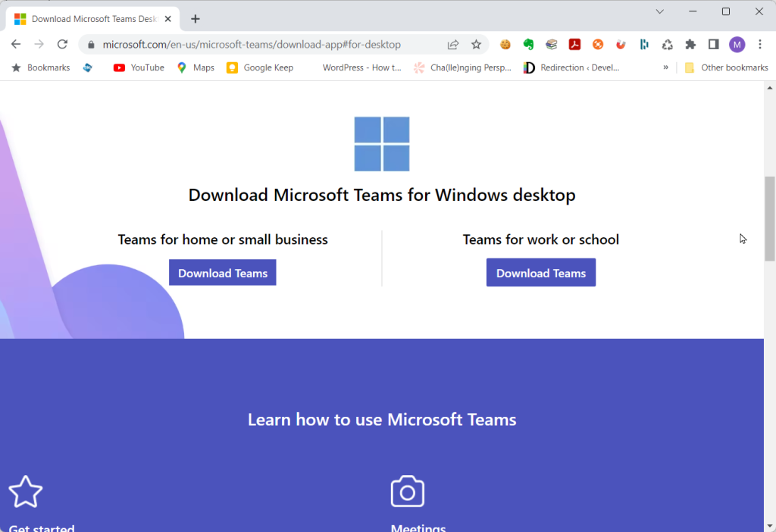The width and height of the screenshot is (776, 532).
Task: Bookmark this page with the star icon
Action: [476, 45]
